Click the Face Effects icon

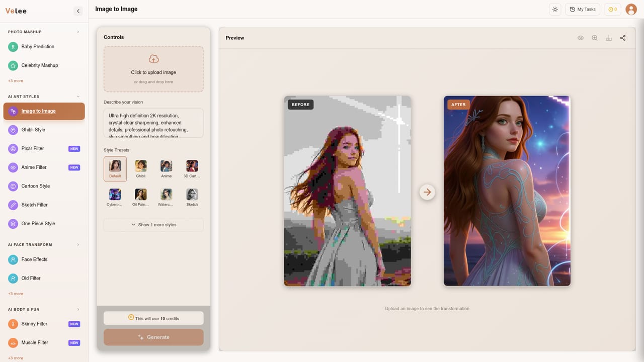[x=13, y=259]
